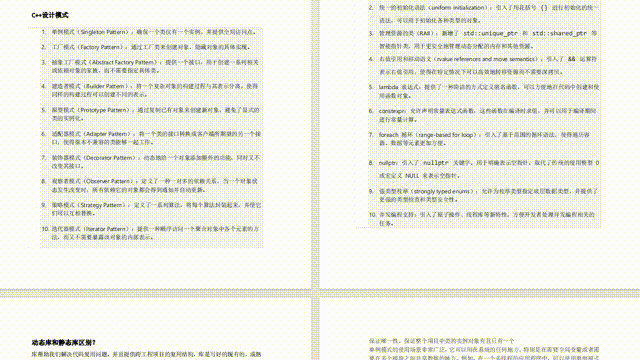Select the Prototype Pattern list item
This screenshot has width=640, height=360.
(x=150, y=114)
